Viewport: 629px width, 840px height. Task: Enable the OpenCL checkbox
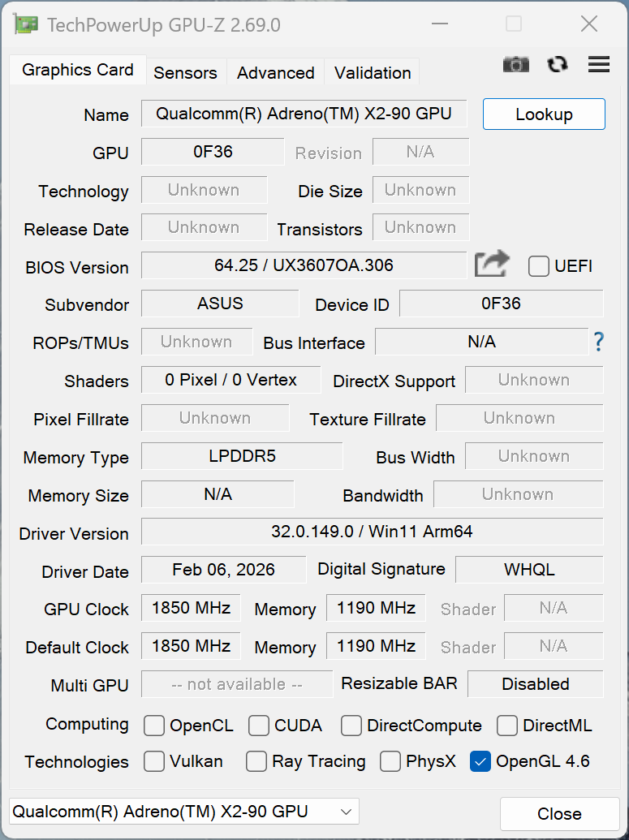(x=154, y=725)
